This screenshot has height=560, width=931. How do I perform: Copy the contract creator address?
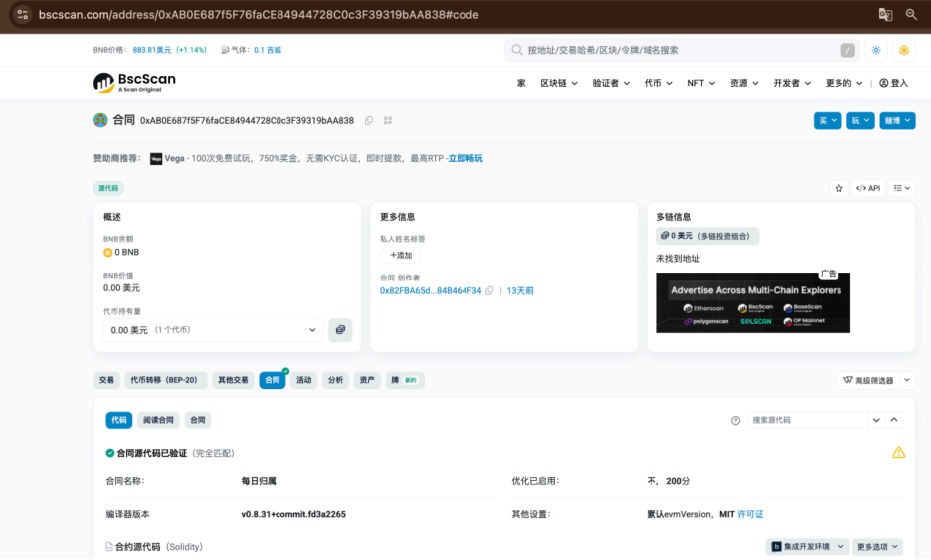tap(489, 291)
